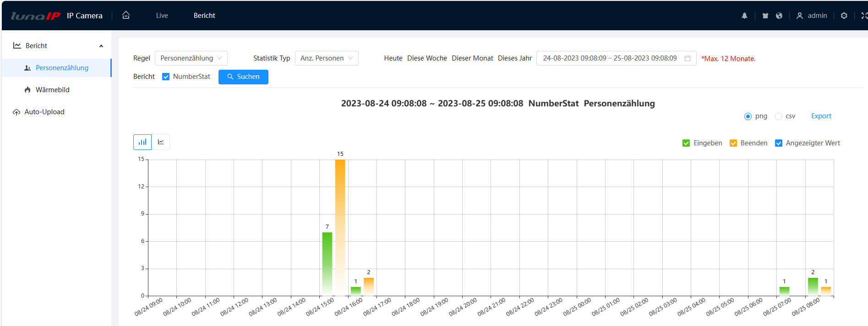868x326 pixels.
Task: Click the Export link
Action: tap(821, 116)
